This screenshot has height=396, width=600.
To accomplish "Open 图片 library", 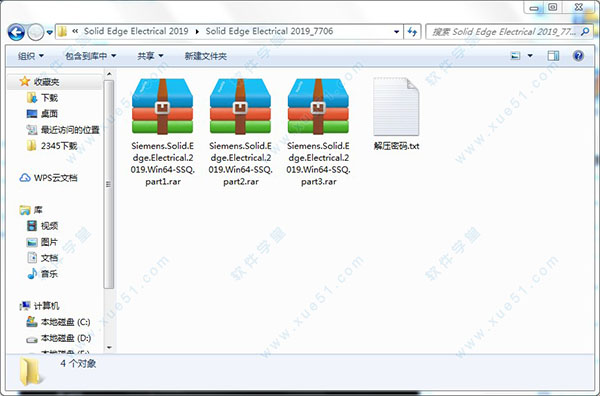I will 49,242.
